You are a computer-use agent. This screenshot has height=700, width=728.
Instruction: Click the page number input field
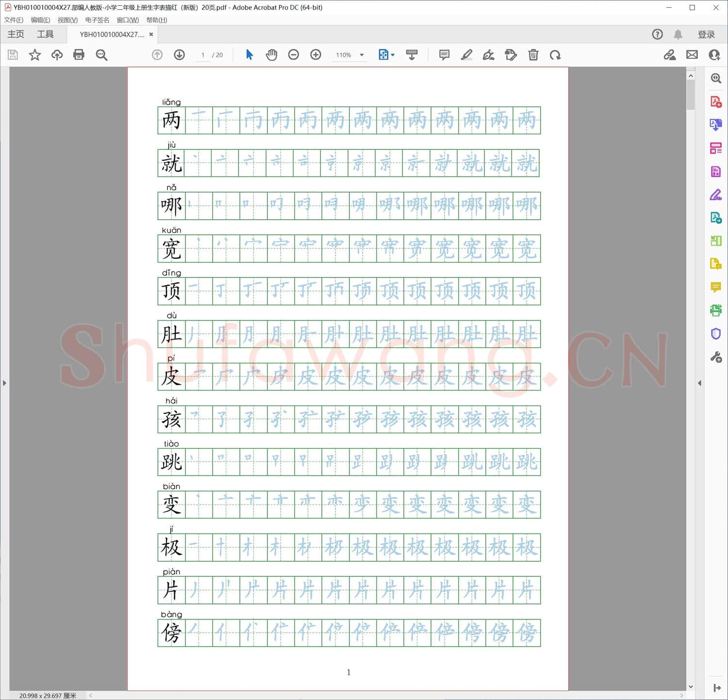tap(202, 55)
